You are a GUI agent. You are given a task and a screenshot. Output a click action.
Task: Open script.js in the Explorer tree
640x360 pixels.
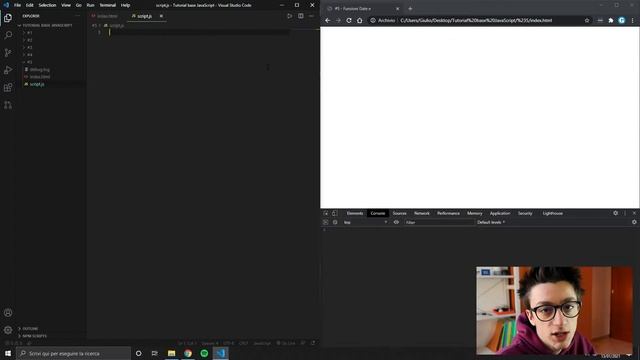pos(36,84)
